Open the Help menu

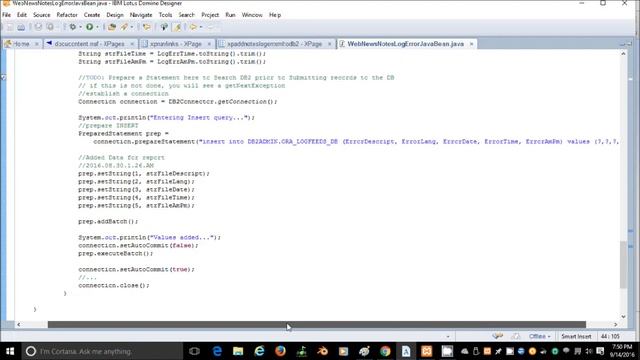tap(275, 15)
